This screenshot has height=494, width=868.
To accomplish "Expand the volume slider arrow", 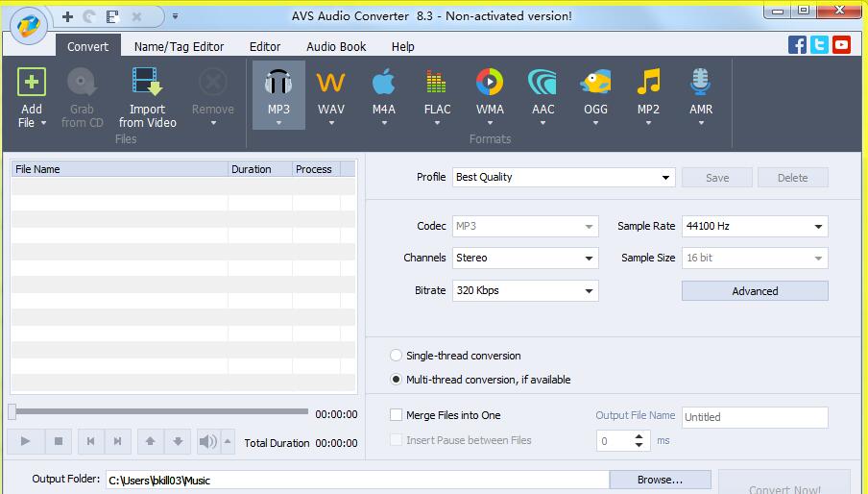I will pos(228,441).
